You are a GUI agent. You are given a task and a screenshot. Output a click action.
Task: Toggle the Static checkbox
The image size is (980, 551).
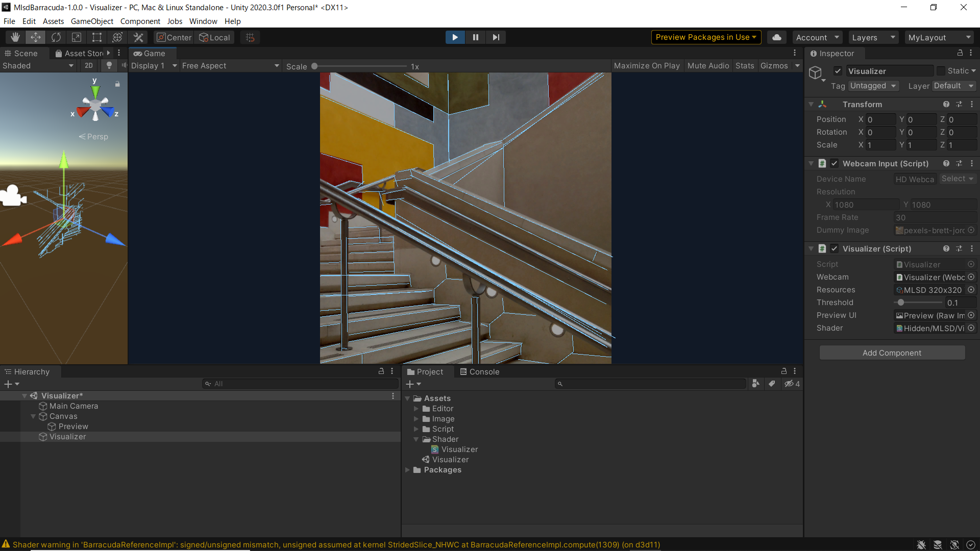tap(941, 71)
